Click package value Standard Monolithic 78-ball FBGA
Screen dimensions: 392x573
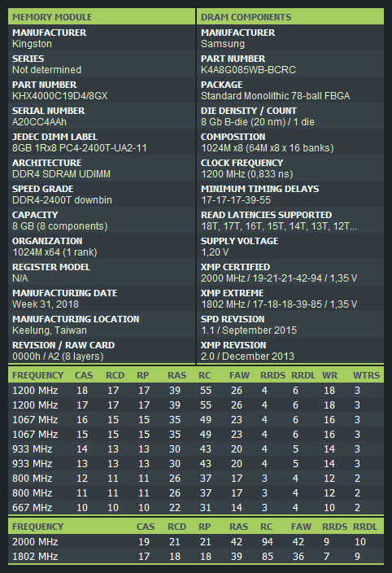(275, 96)
